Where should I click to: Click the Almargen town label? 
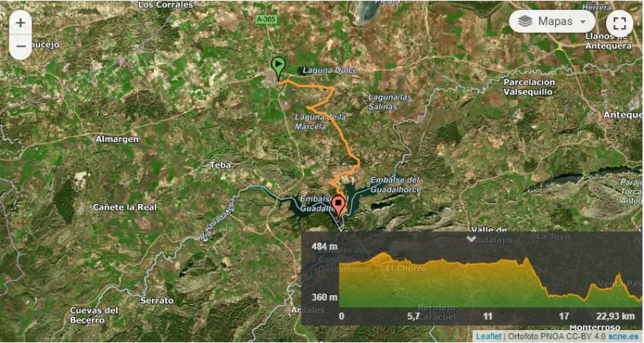(x=117, y=139)
